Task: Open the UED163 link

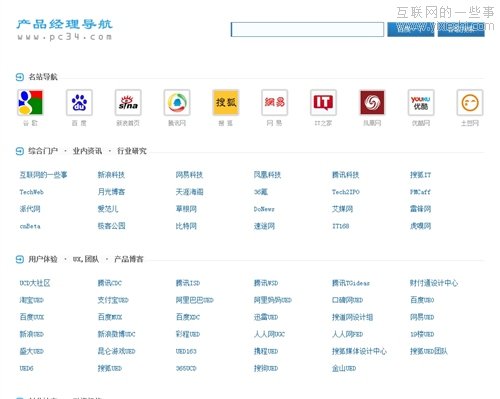Action: click(x=186, y=351)
